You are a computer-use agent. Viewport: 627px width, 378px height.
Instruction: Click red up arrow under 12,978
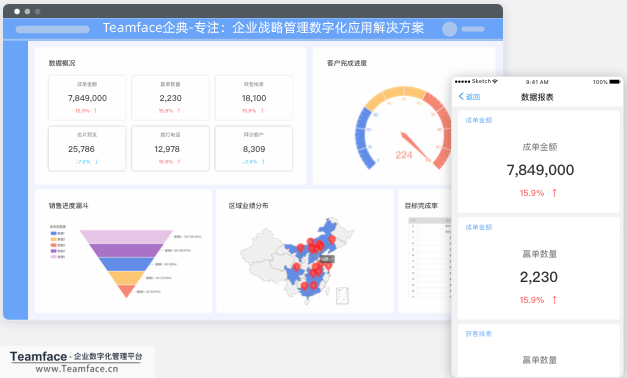pos(178,162)
